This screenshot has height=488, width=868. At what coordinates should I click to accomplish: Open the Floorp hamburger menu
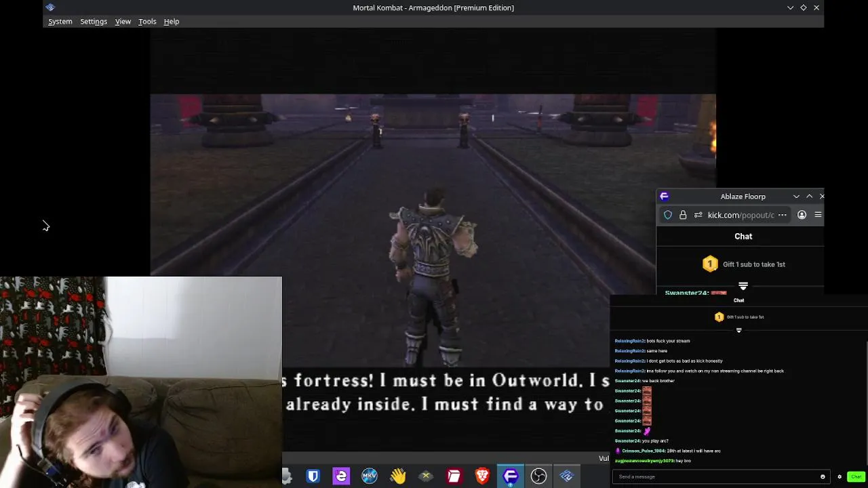(818, 215)
